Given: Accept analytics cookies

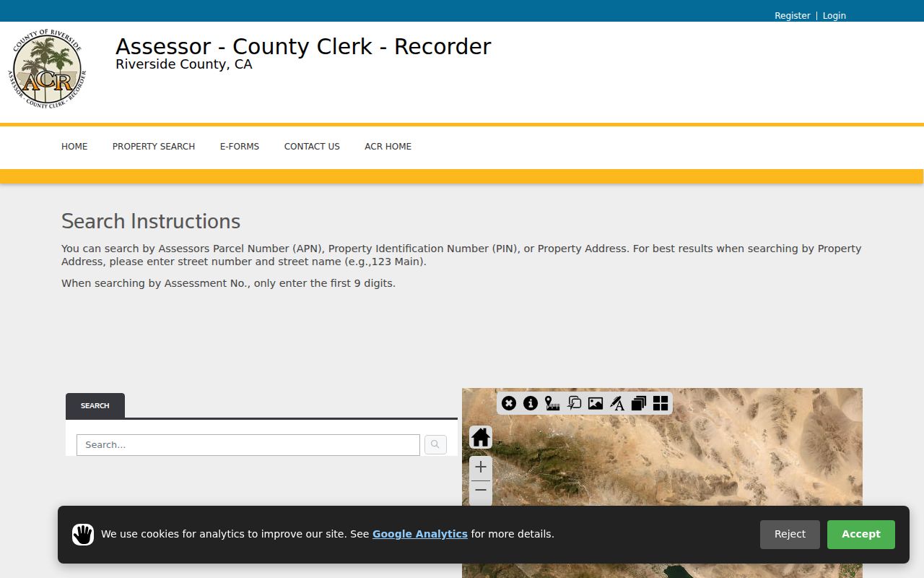Looking at the screenshot, I should coord(861,535).
